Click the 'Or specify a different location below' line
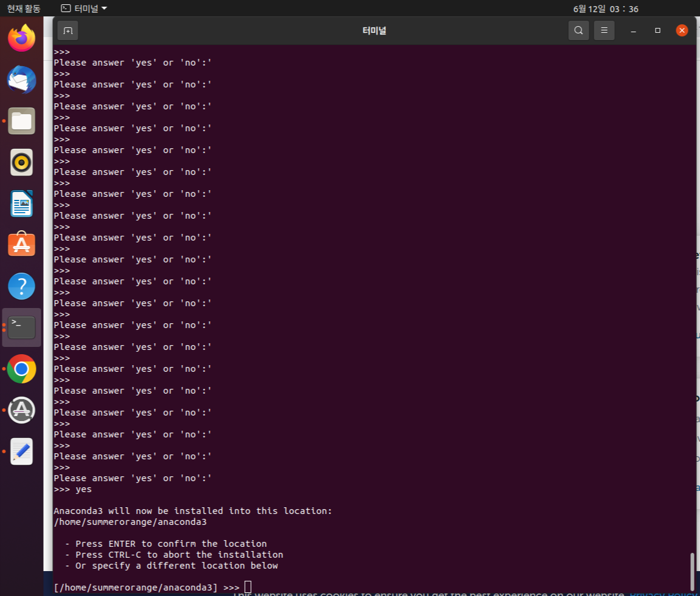Image resolution: width=700 pixels, height=596 pixels. click(x=171, y=566)
